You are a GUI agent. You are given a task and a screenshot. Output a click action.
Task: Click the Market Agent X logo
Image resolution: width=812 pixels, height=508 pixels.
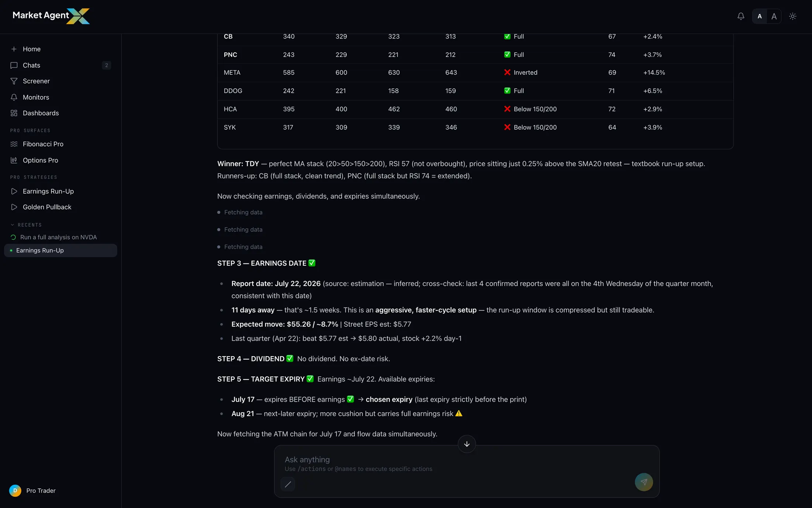(51, 16)
